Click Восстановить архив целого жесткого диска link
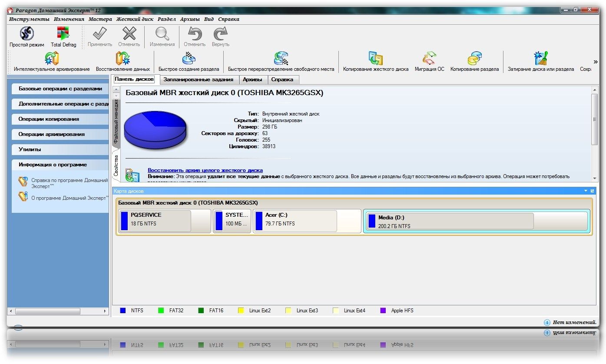Screen dimensions: 606x364 point(205,170)
